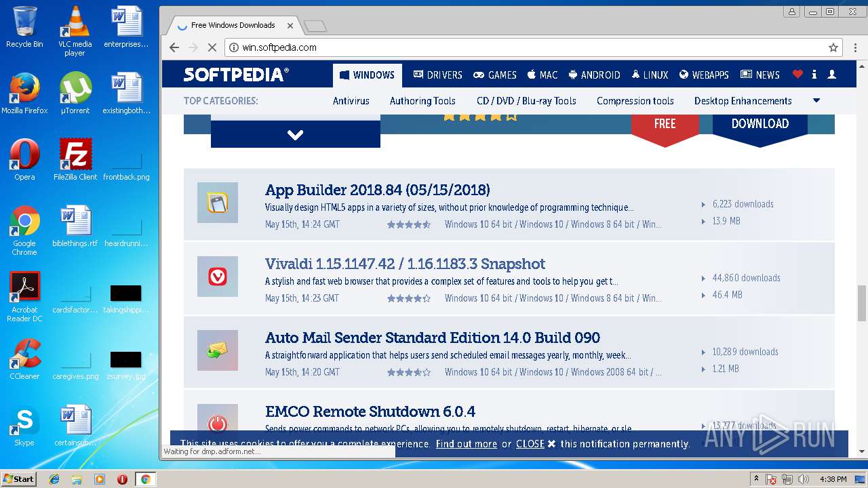Open Softpedia info icon

coord(814,75)
